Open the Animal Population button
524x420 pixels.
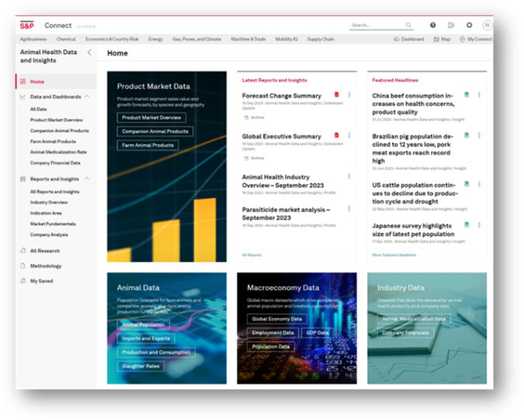[144, 325]
